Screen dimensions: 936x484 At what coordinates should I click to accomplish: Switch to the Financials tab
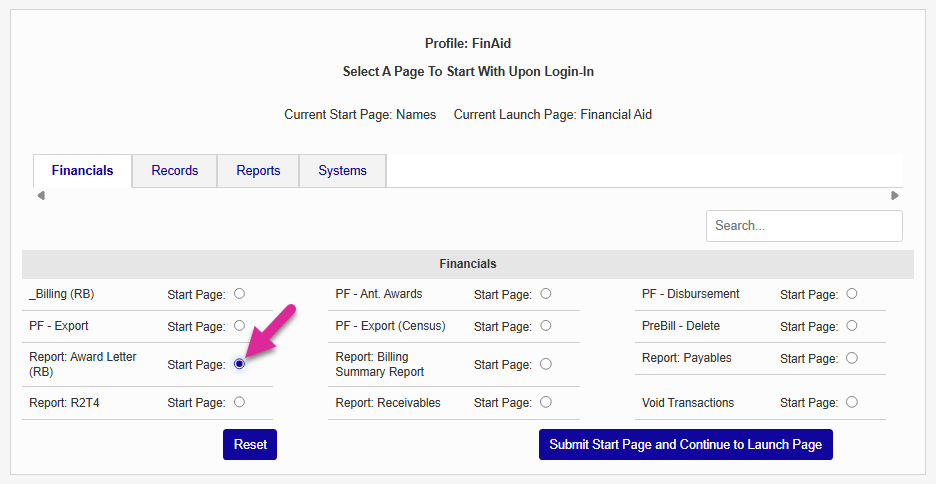82,171
